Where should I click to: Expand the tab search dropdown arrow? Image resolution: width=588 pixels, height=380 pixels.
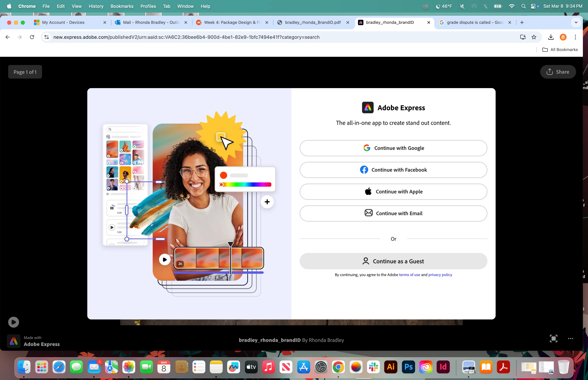576,22
